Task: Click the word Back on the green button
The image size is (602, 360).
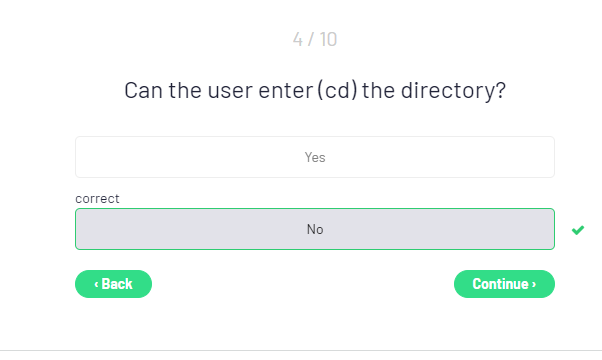Action: (117, 284)
